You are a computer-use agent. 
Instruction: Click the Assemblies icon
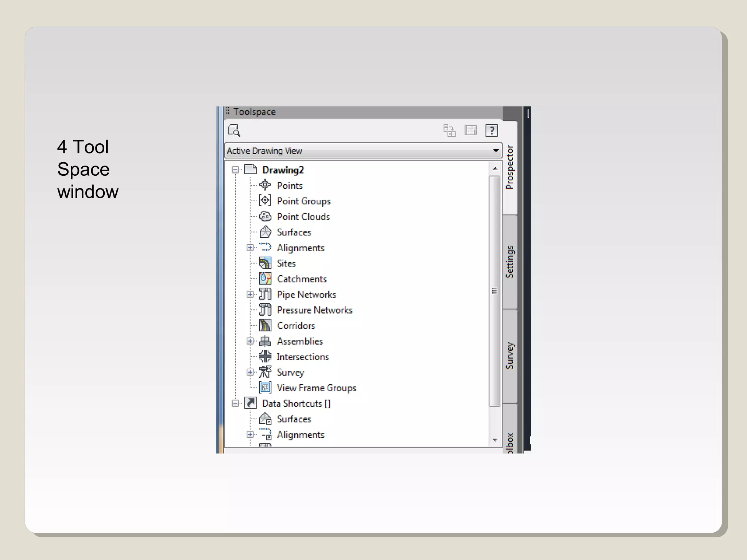(265, 341)
